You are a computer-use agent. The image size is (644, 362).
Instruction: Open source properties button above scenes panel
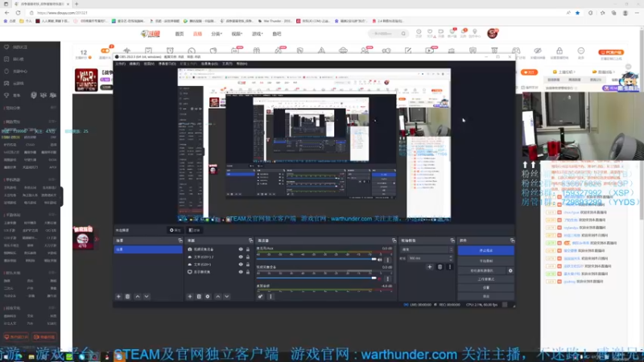coord(175,230)
